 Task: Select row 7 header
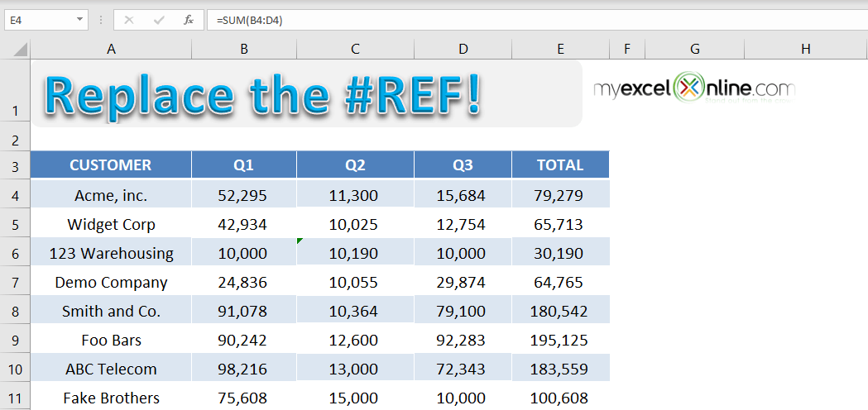pos(15,283)
